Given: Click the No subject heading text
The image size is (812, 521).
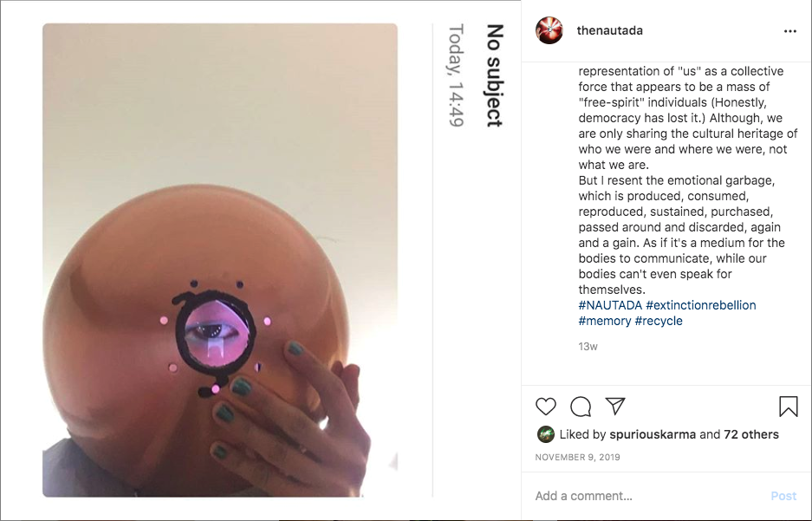Looking at the screenshot, I should (x=495, y=75).
